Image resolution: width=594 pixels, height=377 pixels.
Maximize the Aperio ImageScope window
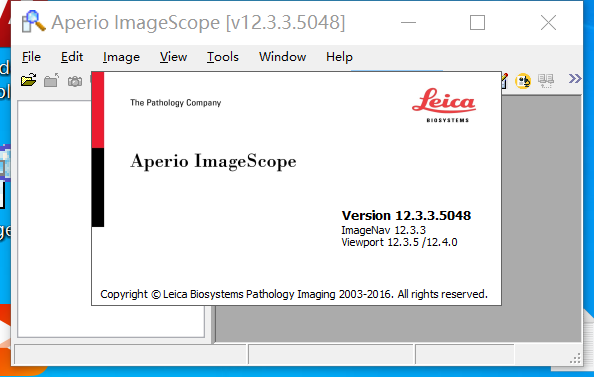pyautogui.click(x=477, y=23)
